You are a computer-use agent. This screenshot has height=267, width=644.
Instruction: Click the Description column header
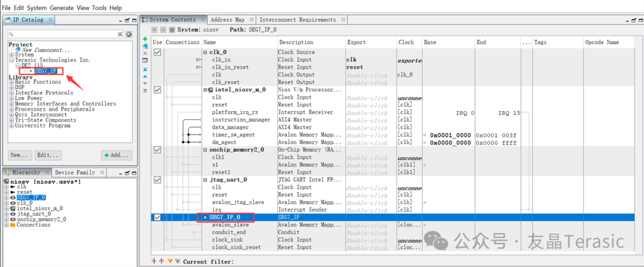311,42
